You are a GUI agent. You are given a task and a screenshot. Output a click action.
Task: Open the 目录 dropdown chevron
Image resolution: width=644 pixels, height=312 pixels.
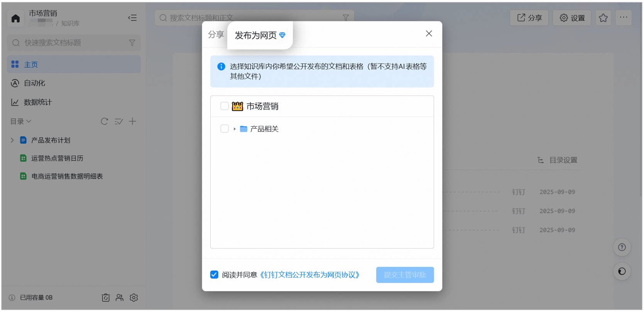pos(29,121)
